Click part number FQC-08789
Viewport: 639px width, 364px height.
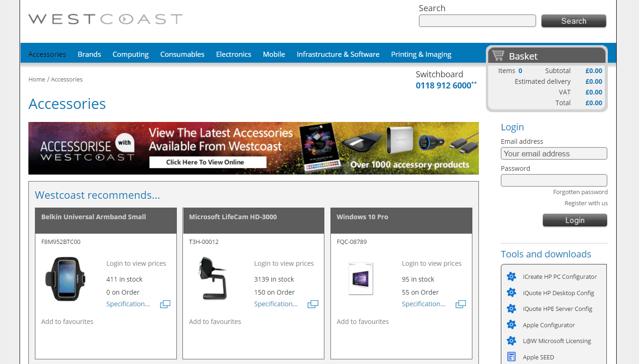point(351,242)
